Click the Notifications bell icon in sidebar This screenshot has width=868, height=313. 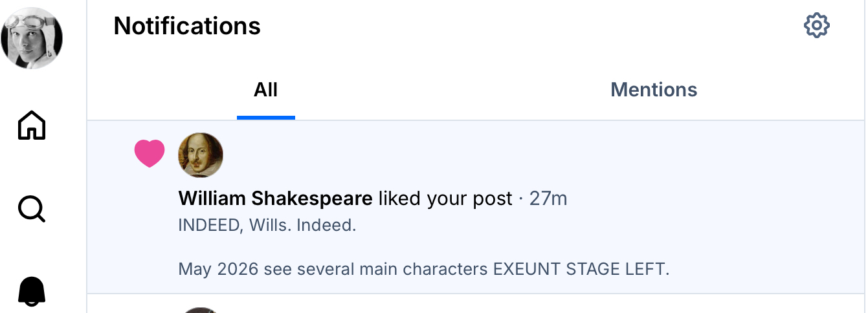pyautogui.click(x=32, y=292)
